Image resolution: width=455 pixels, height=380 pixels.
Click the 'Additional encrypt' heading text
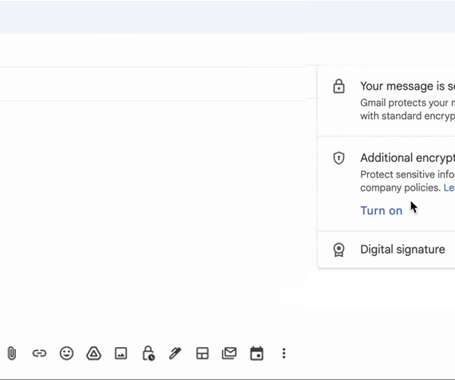point(408,158)
